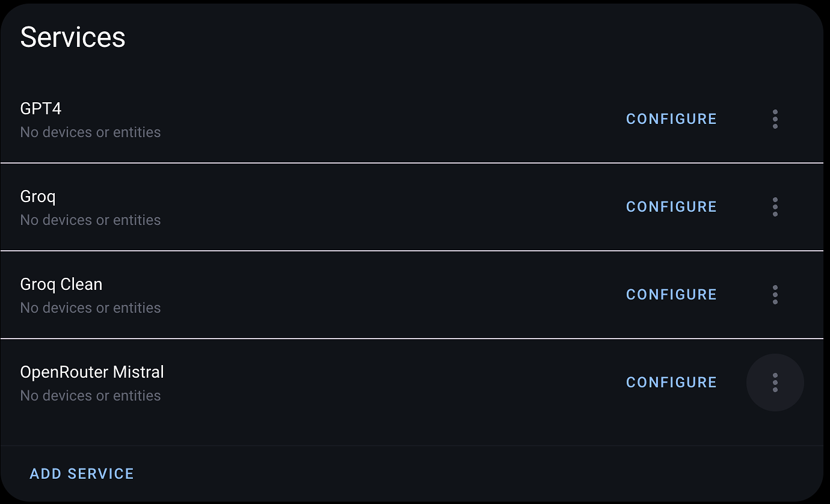830x504 pixels.
Task: Click "No devices or entities" under OpenRouter Mistral
Action: click(90, 396)
